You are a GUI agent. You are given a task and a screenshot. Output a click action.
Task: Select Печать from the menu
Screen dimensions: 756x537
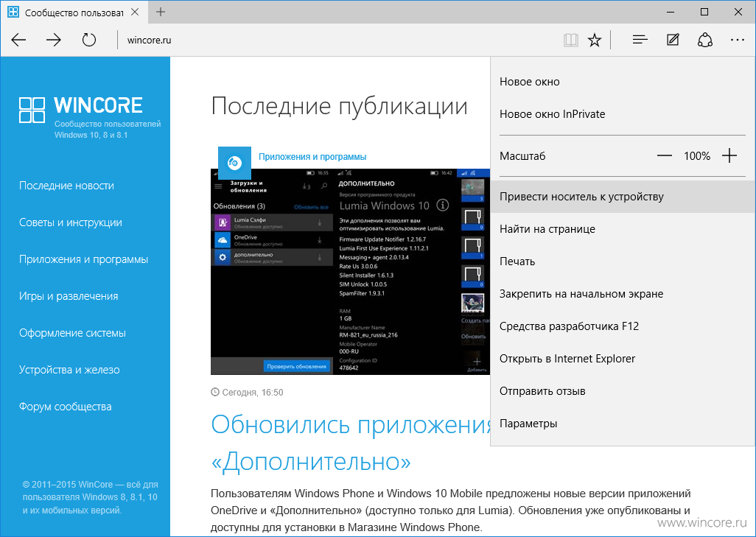coord(623,262)
